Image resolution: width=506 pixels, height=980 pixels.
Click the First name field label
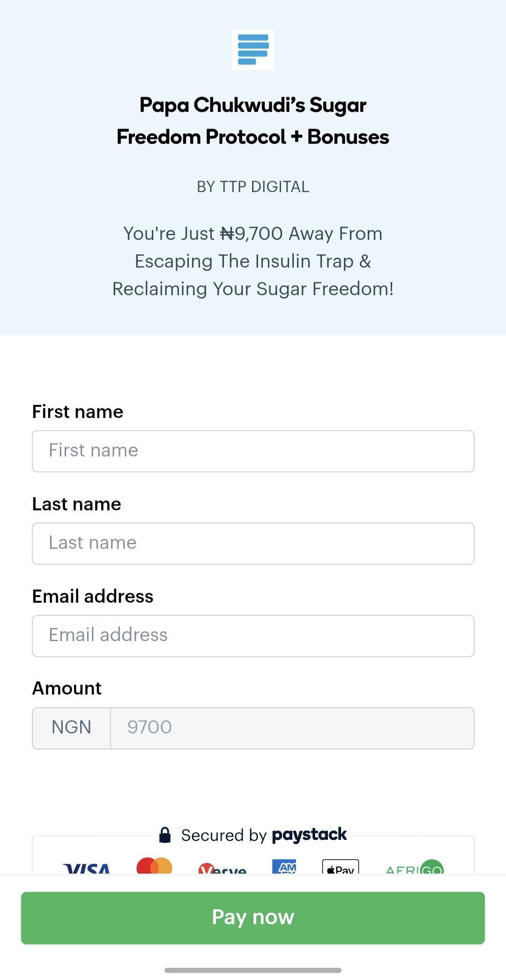[77, 411]
